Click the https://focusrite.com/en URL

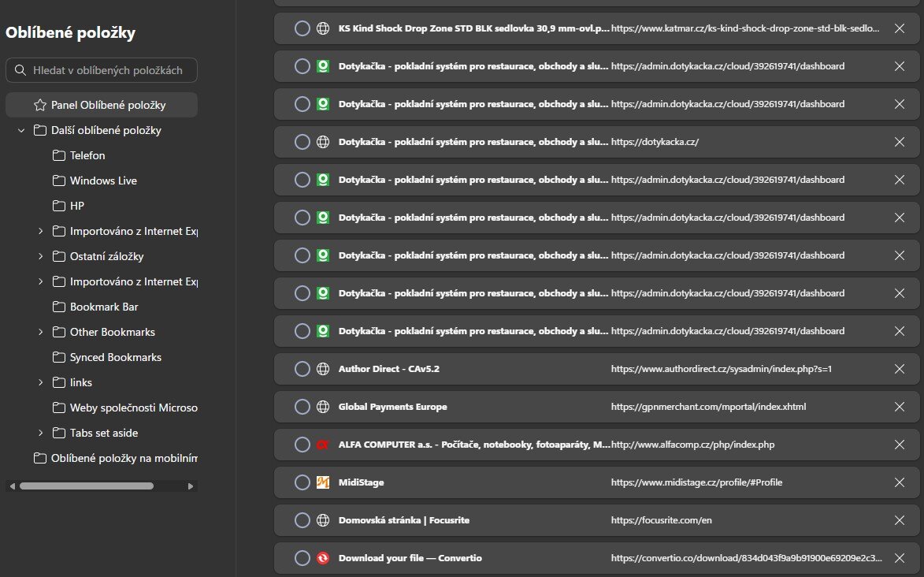point(661,519)
